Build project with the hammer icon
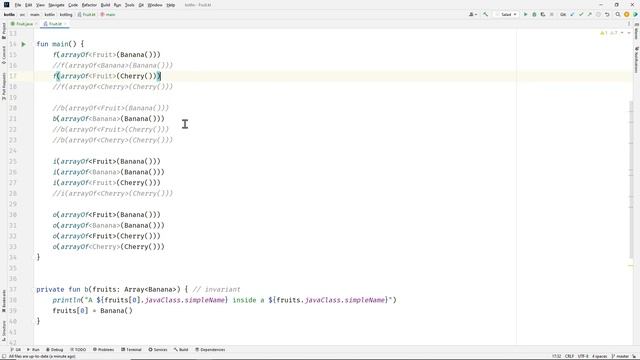The image size is (640, 360). [485, 15]
